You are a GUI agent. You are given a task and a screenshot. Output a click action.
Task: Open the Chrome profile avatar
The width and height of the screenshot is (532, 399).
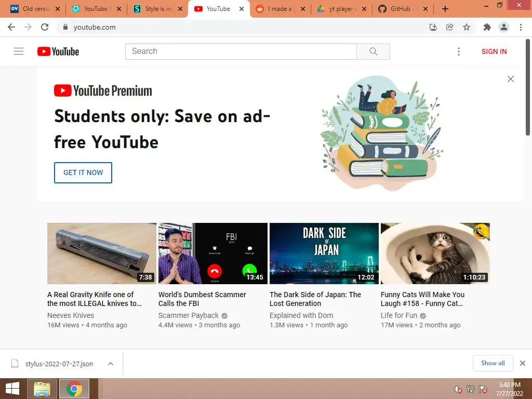[x=504, y=27]
